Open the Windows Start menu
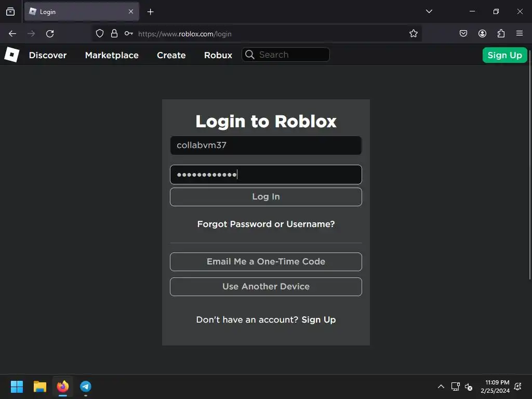Viewport: 532px width, 399px height. click(x=17, y=387)
